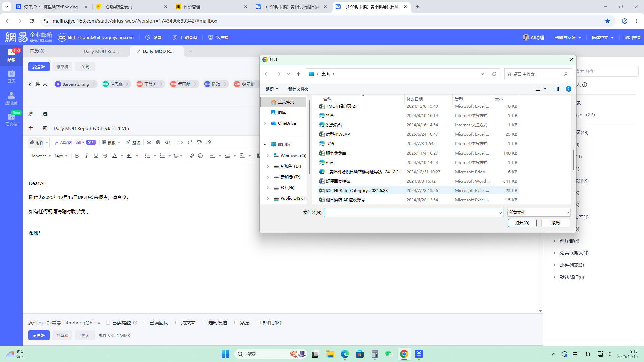Click the email preview eye icon
The width and height of the screenshot is (644, 362).
149,142
